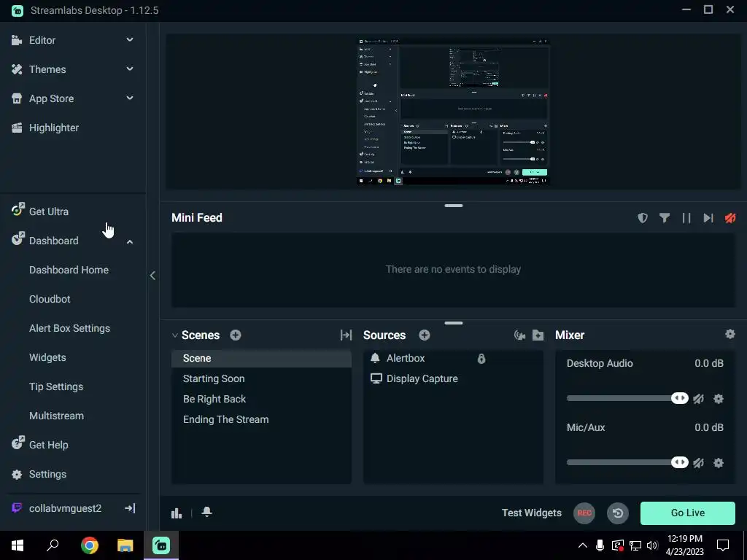Open the Mic/Aux settings gear

(719, 463)
